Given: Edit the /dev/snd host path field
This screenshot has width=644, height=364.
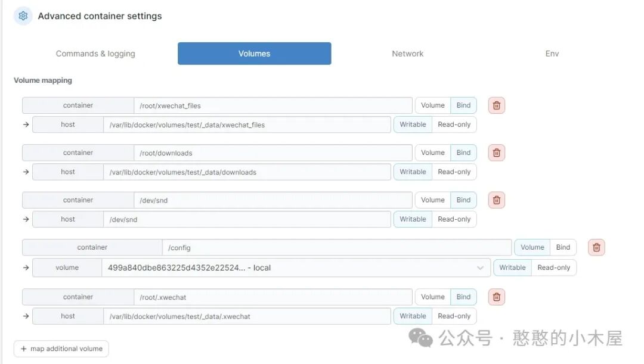Looking at the screenshot, I should coord(247,220).
